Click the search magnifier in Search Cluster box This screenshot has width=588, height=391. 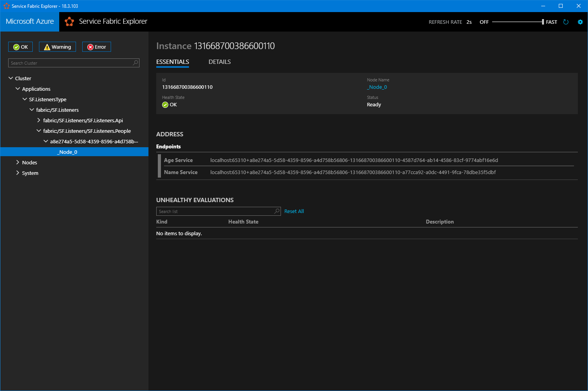coord(135,63)
